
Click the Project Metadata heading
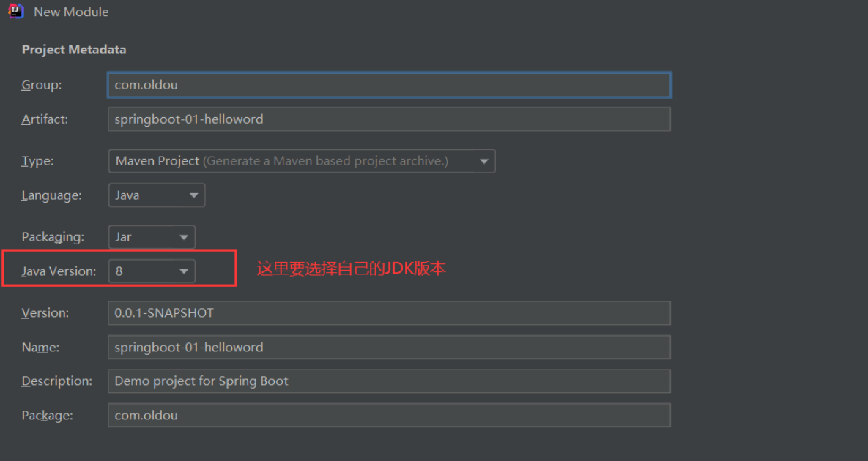click(x=74, y=50)
